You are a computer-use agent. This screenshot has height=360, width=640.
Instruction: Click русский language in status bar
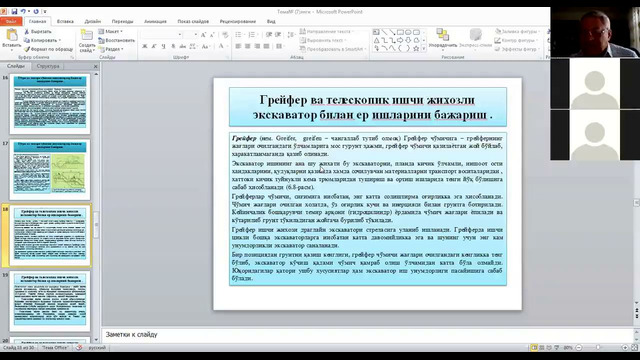[x=97, y=347]
